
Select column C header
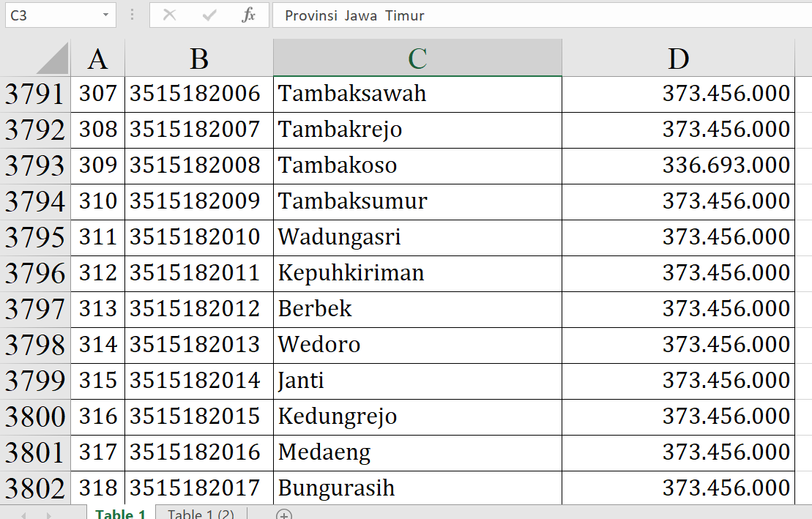417,59
